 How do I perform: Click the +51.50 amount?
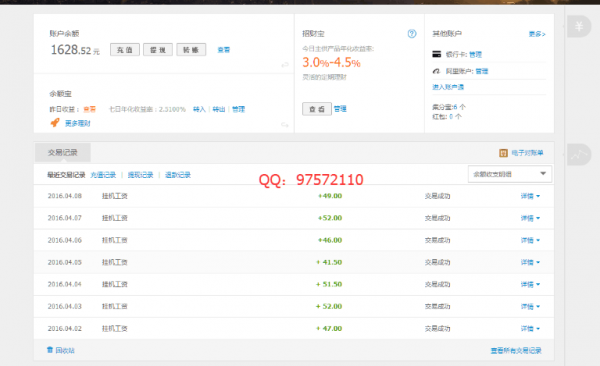tap(329, 284)
